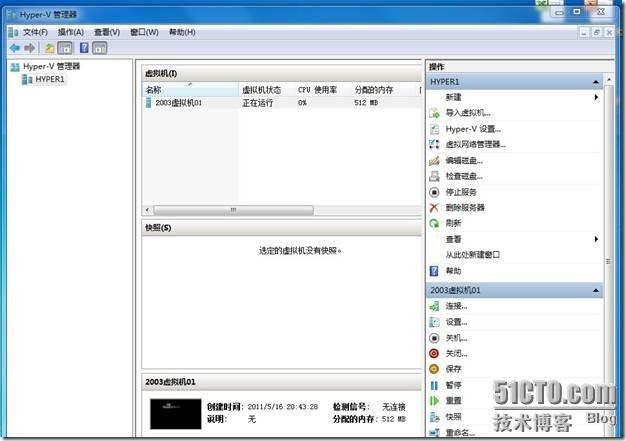Click the creation time 2011/5/16 value

283,407
